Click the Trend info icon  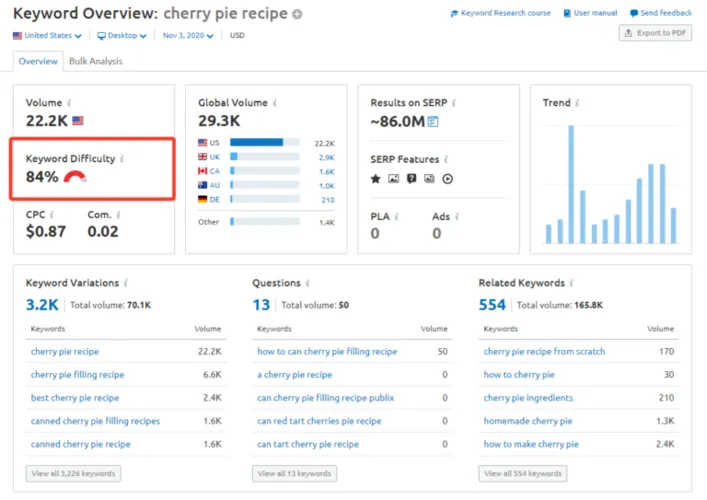point(577,103)
